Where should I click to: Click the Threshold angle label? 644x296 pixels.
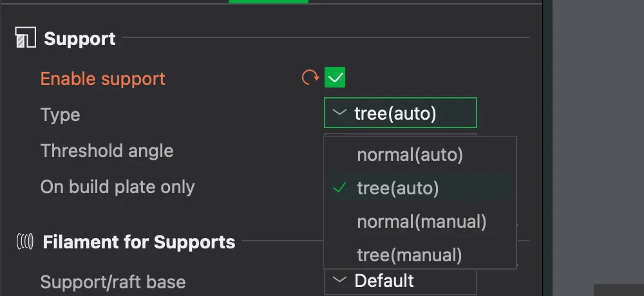(107, 151)
